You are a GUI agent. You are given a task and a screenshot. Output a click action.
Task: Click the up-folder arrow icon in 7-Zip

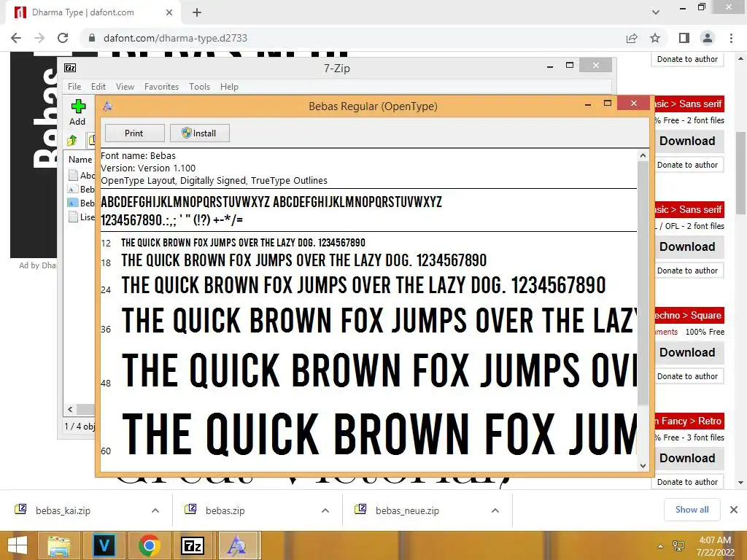(x=72, y=140)
